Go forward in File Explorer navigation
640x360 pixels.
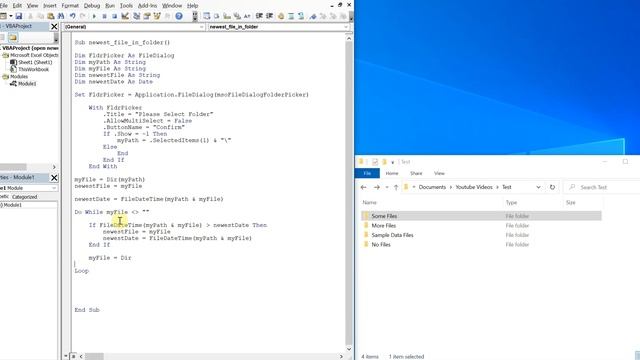click(x=377, y=187)
